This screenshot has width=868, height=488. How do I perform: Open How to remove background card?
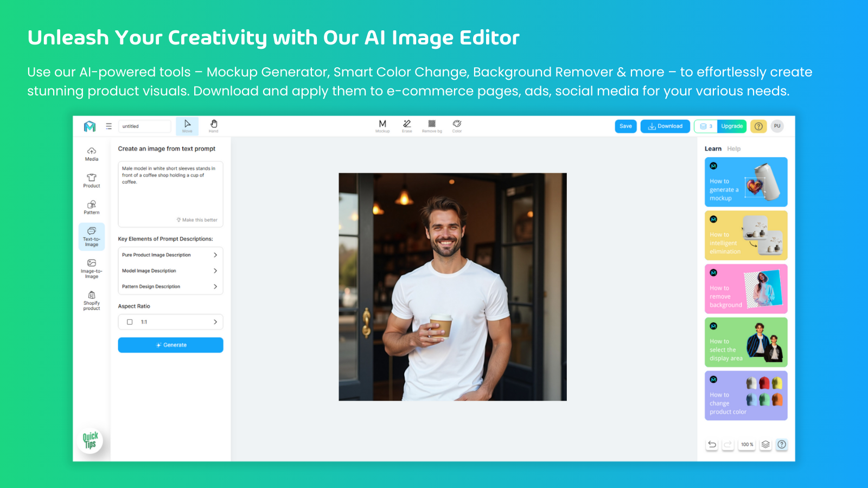pos(746,288)
